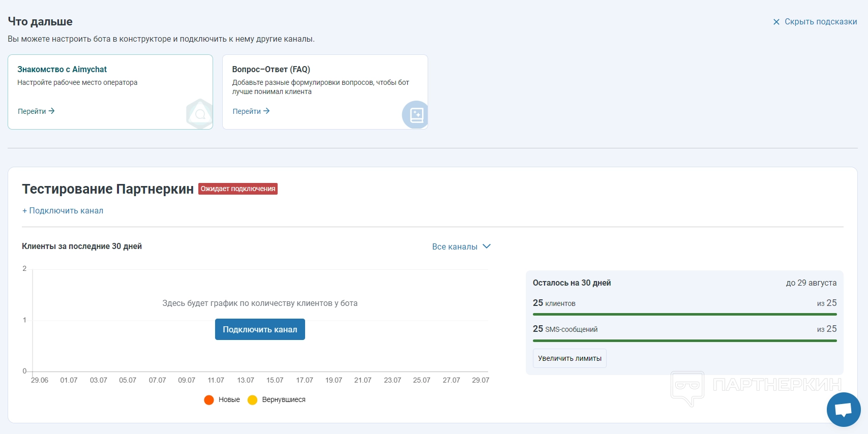Click the + Подключить канал link

63,210
